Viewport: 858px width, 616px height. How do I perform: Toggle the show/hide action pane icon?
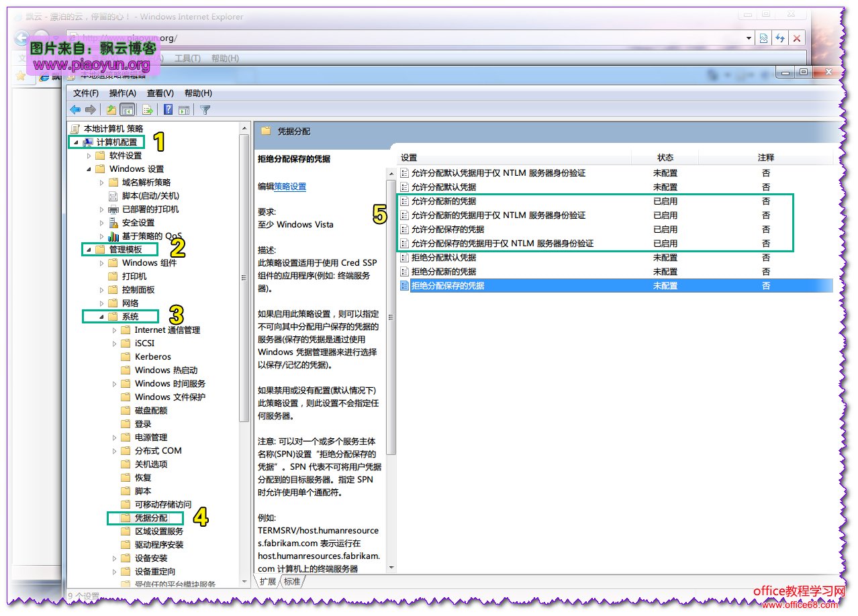[x=184, y=110]
